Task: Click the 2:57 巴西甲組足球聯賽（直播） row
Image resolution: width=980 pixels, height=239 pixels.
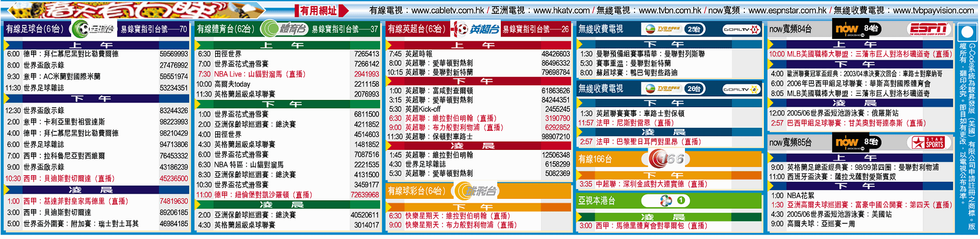Action: click(860, 123)
